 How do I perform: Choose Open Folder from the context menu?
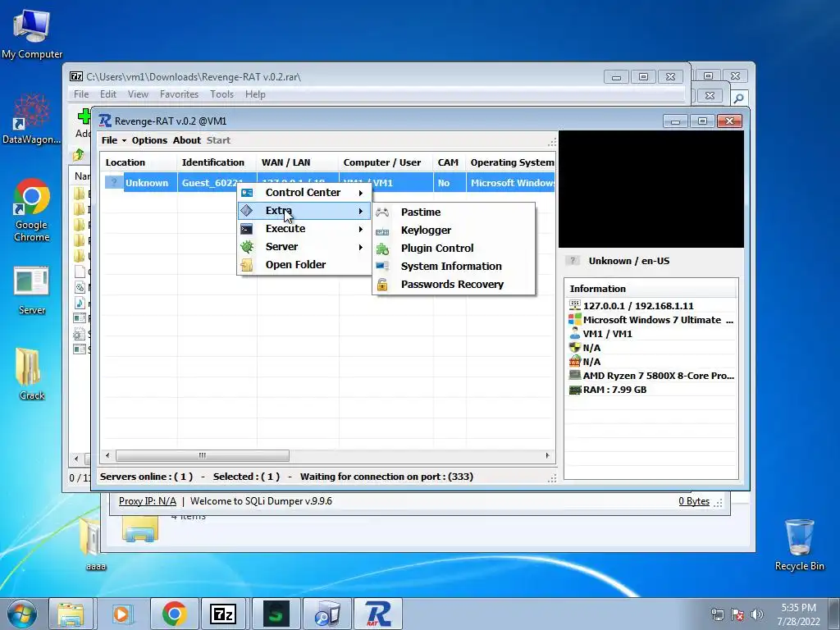(304, 265)
